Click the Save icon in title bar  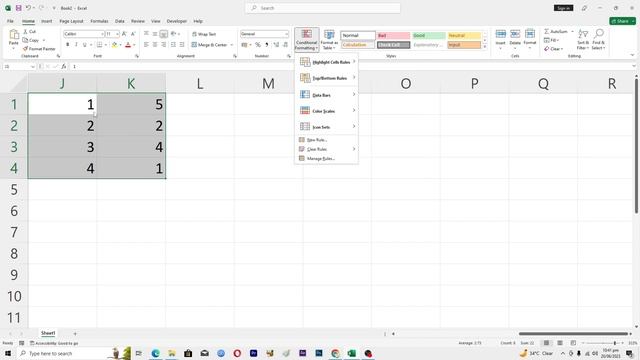[x=18, y=8]
